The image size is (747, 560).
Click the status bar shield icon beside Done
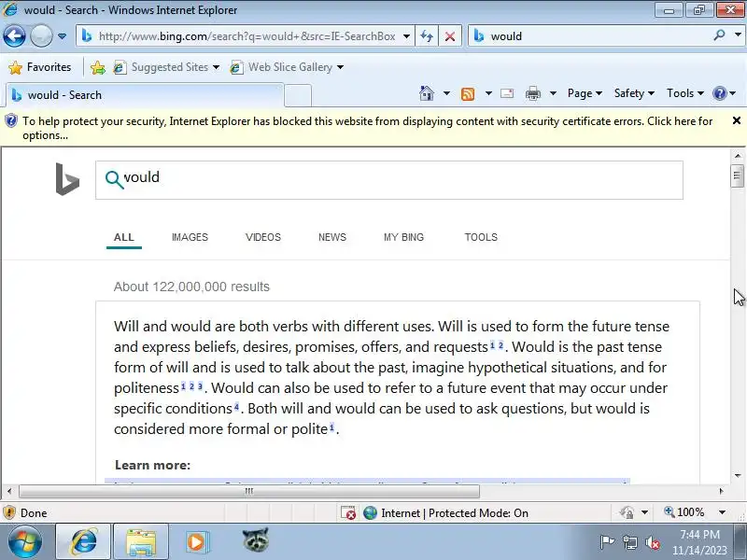coord(9,512)
